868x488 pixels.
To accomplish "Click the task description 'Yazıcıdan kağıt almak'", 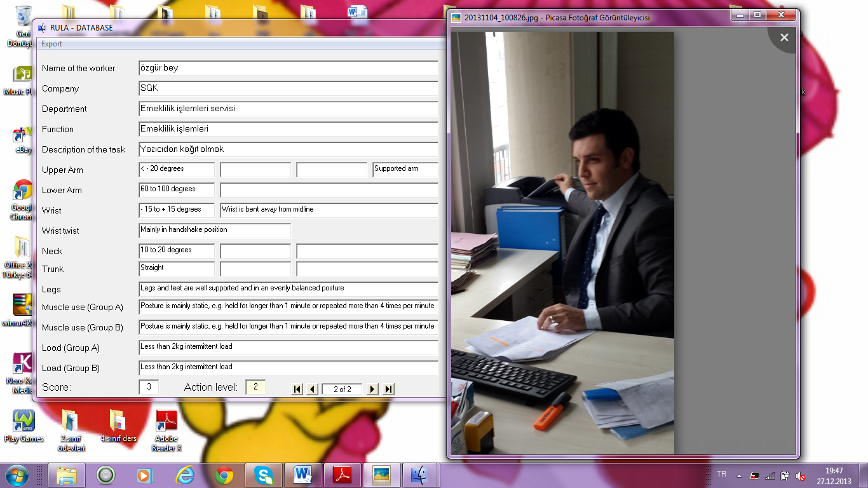I will click(x=288, y=149).
